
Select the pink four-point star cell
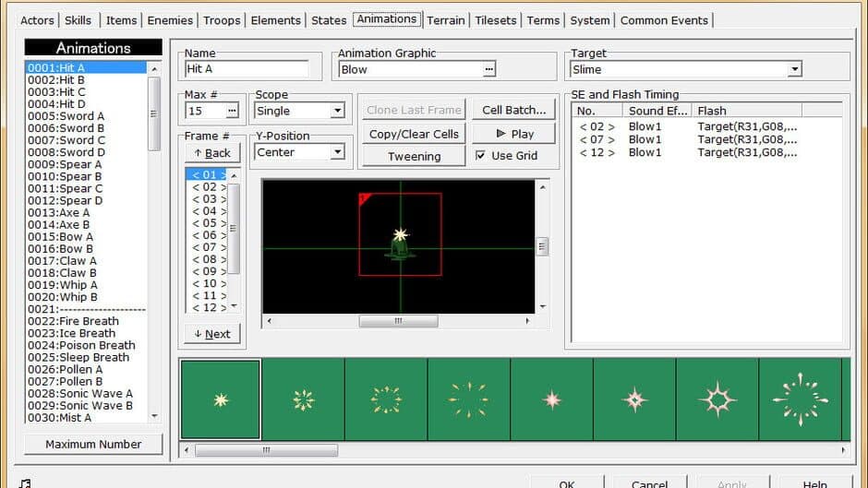551,399
